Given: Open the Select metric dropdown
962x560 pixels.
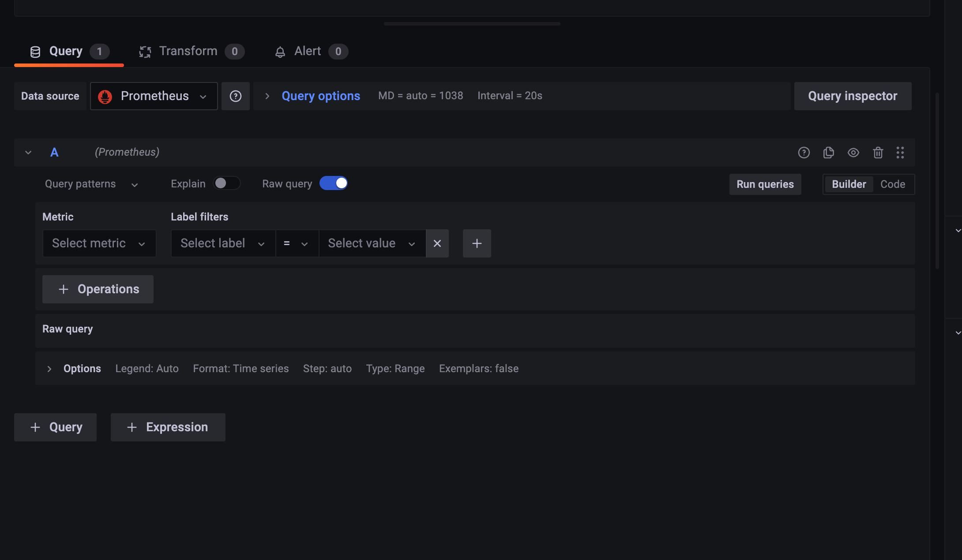Looking at the screenshot, I should click(x=99, y=243).
